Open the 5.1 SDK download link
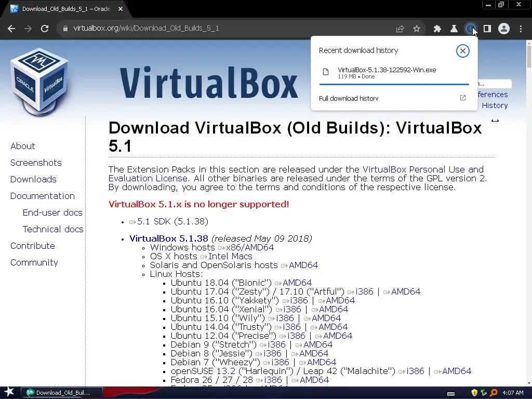532x399 pixels. pos(154,221)
